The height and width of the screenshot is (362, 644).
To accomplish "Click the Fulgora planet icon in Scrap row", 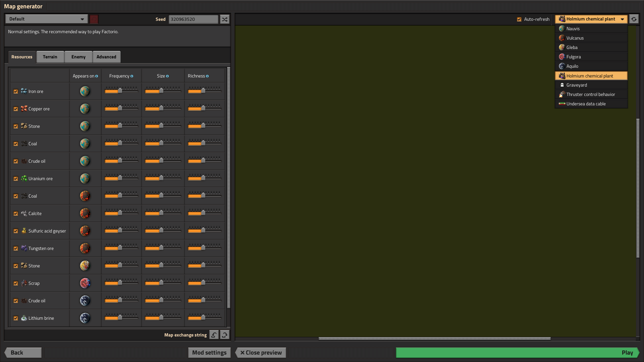I will click(85, 283).
